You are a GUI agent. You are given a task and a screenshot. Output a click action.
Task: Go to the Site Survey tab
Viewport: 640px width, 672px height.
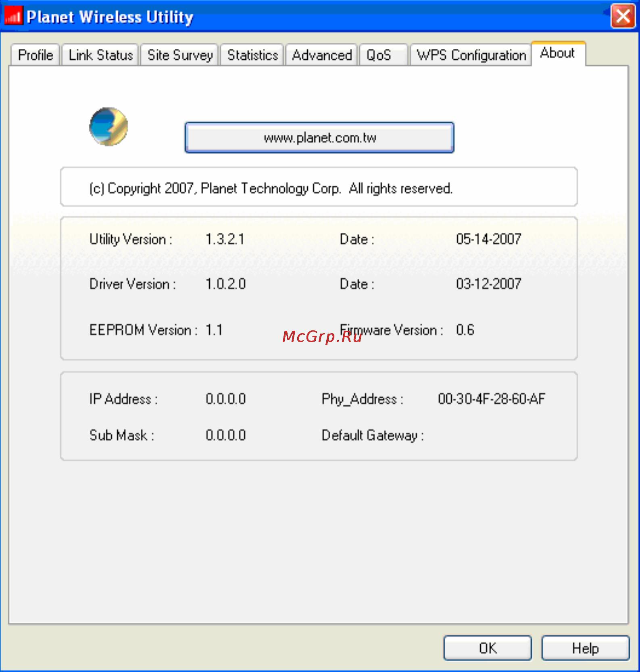[x=179, y=55]
